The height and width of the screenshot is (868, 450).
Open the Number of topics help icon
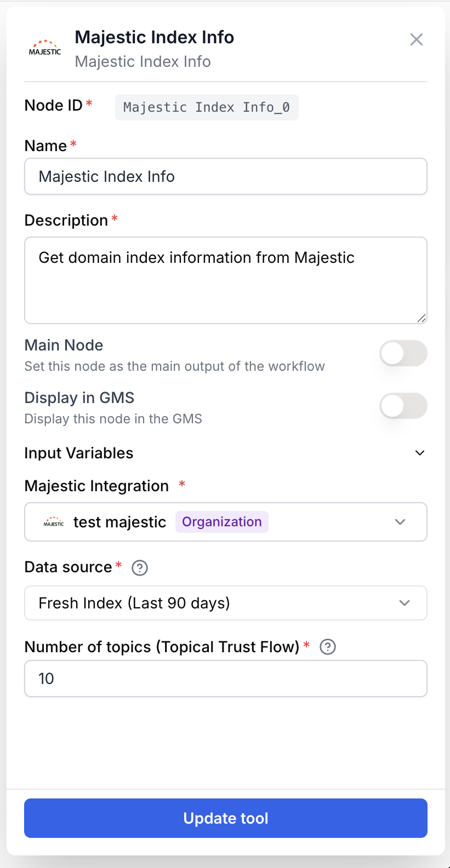[328, 647]
